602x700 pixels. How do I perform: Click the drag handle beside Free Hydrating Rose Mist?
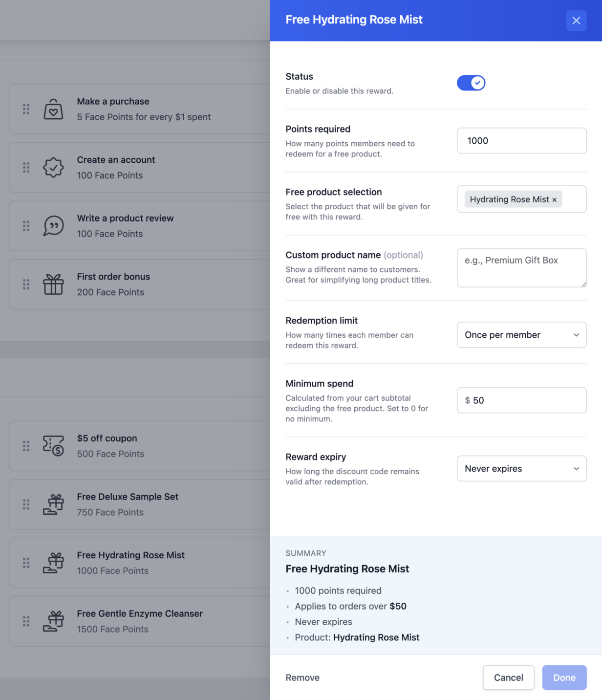[26, 563]
